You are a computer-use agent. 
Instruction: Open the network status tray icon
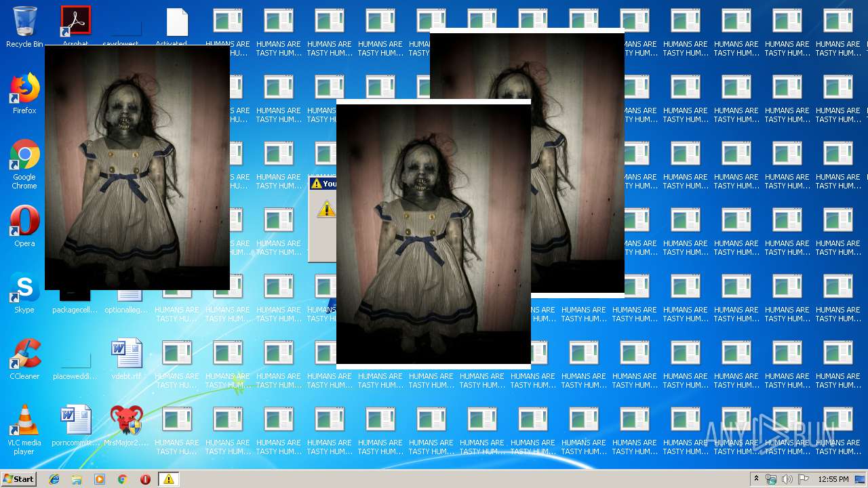[x=771, y=479]
